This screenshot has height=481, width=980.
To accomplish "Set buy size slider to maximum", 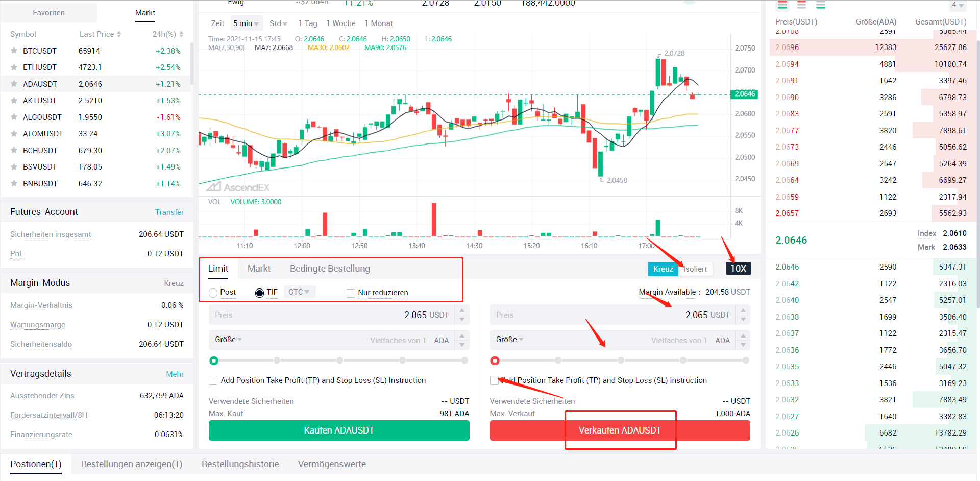I will [465, 360].
